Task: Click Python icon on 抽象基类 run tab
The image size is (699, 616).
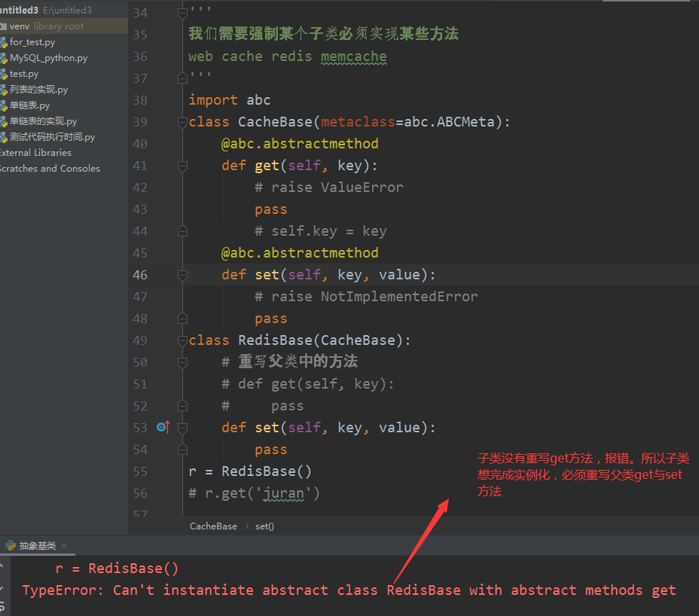Action: [11, 545]
